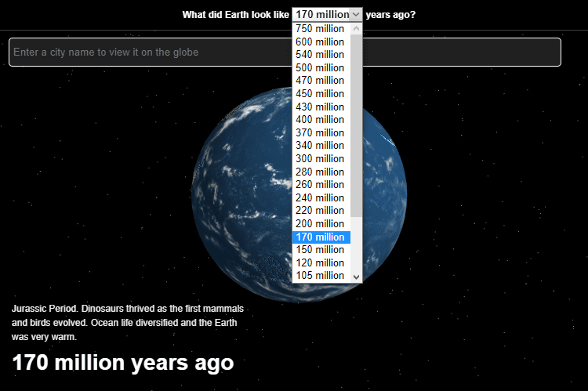The image size is (588, 391).
Task: Select 300 million from the list
Action: 321,158
